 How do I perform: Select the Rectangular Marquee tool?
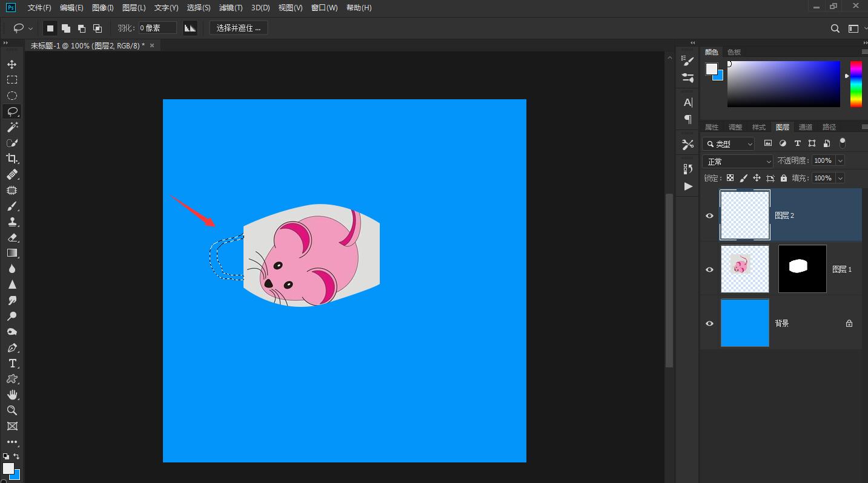[12, 80]
